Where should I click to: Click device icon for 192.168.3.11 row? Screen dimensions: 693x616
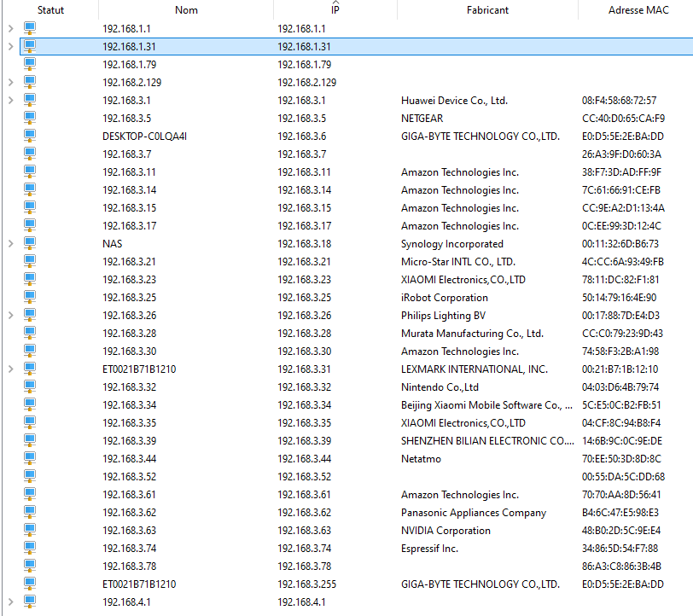point(30,171)
